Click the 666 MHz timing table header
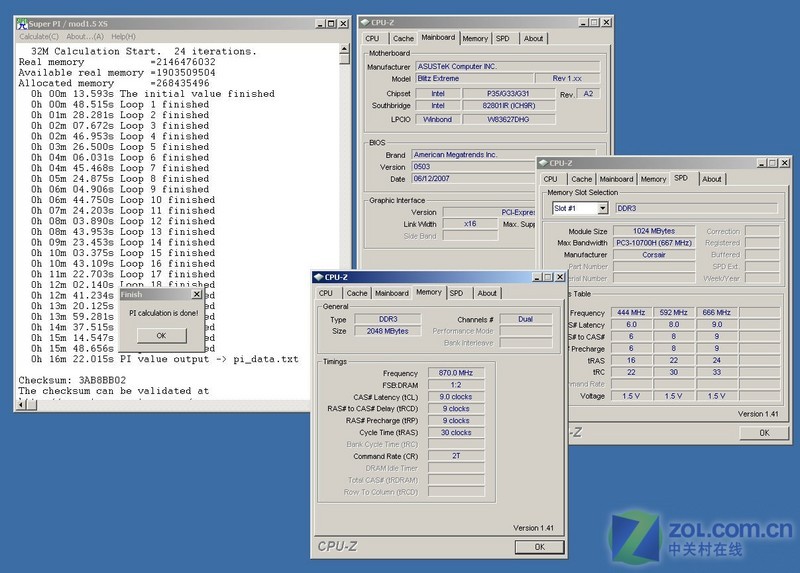 coord(716,312)
